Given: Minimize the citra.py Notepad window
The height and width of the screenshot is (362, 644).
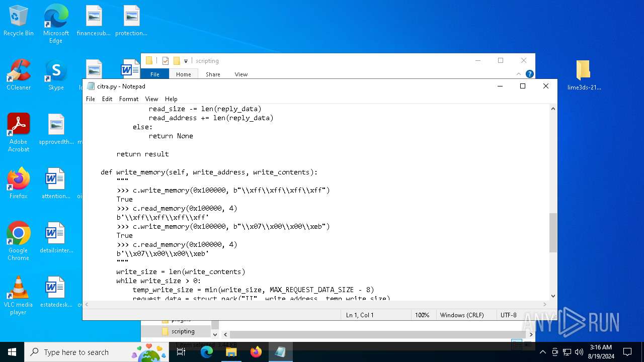Looking at the screenshot, I should tap(500, 86).
